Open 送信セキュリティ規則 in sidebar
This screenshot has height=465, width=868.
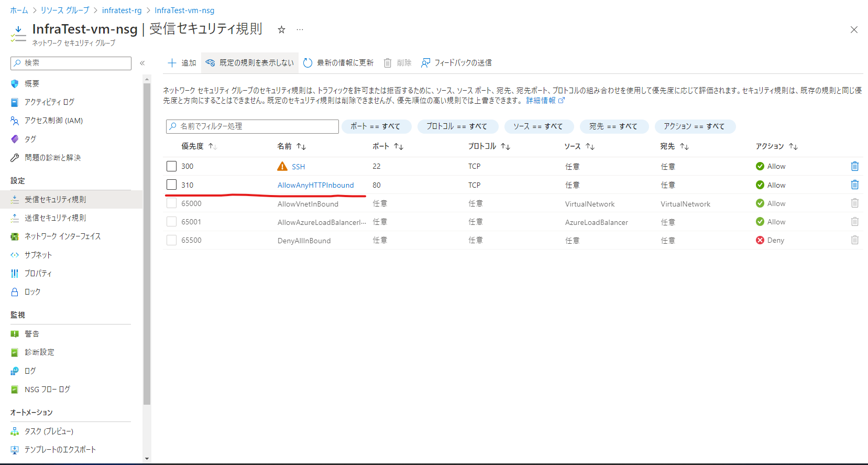(55, 218)
